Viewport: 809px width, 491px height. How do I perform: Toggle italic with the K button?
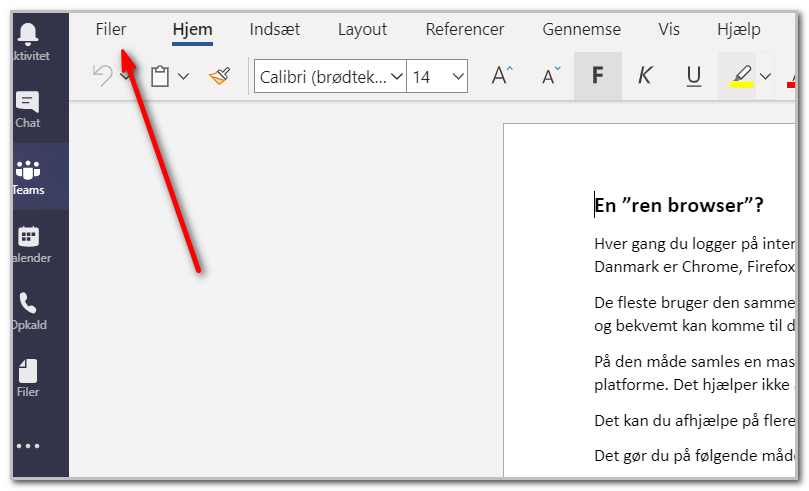click(x=645, y=76)
